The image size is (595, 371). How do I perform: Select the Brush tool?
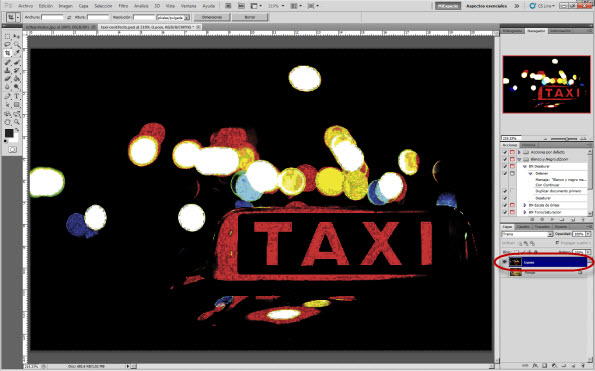[17, 62]
